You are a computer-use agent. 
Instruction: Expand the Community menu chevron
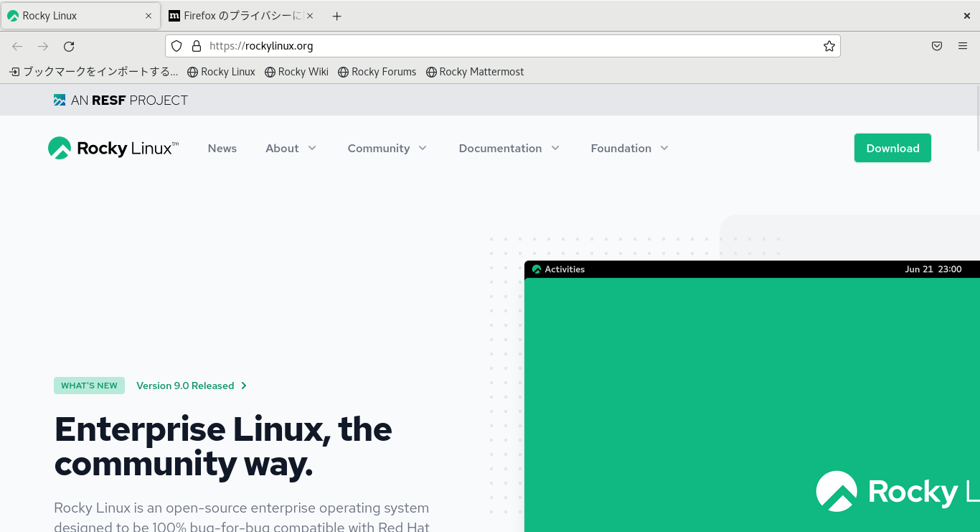pos(423,148)
